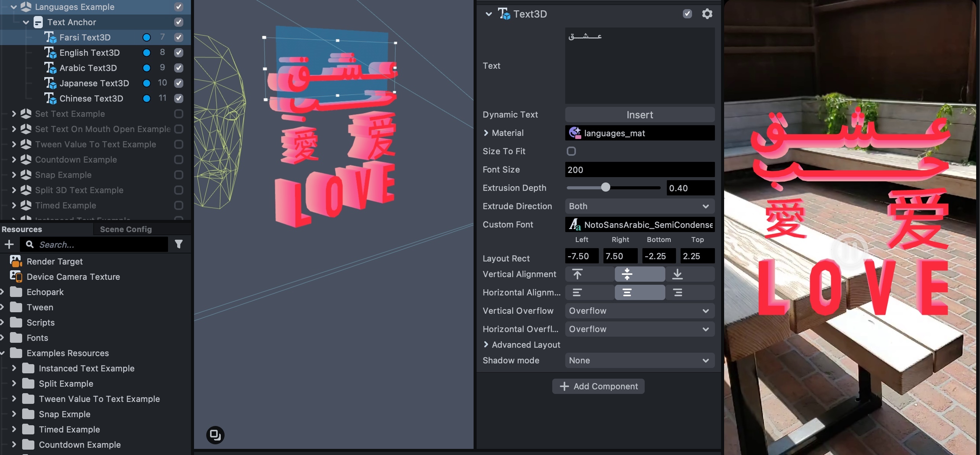Open the Text3D component settings gear
Viewport: 980px width, 455px height.
[x=707, y=14]
